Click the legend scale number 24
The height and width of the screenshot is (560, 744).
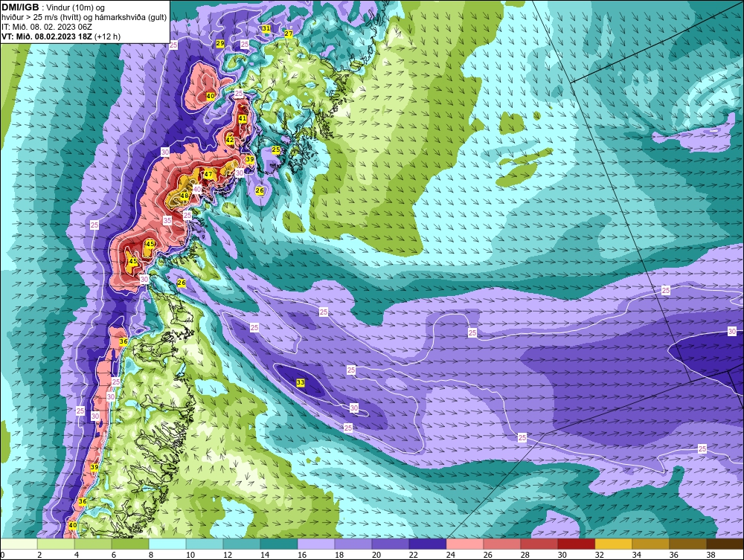click(x=451, y=555)
